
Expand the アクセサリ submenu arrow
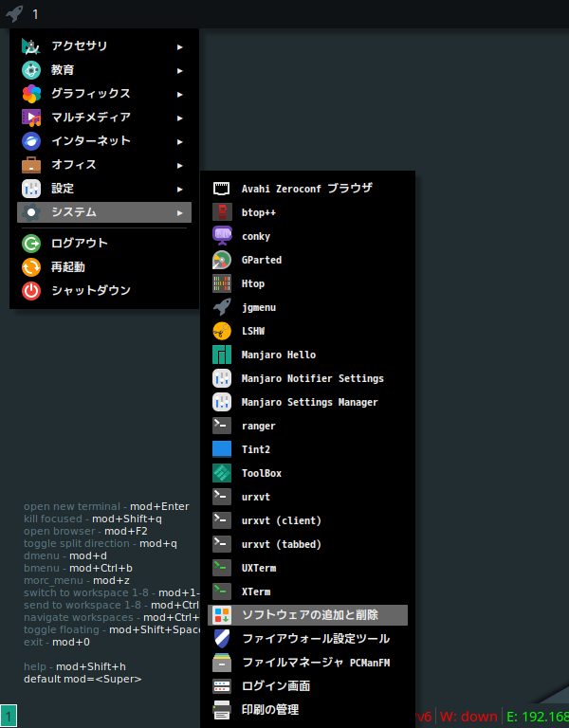tap(180, 46)
